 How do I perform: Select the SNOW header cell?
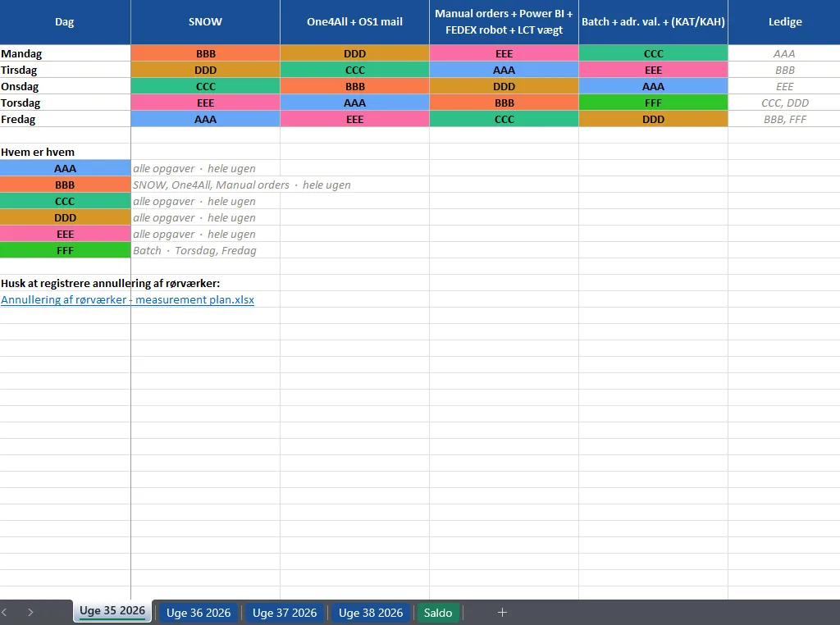[x=205, y=22]
